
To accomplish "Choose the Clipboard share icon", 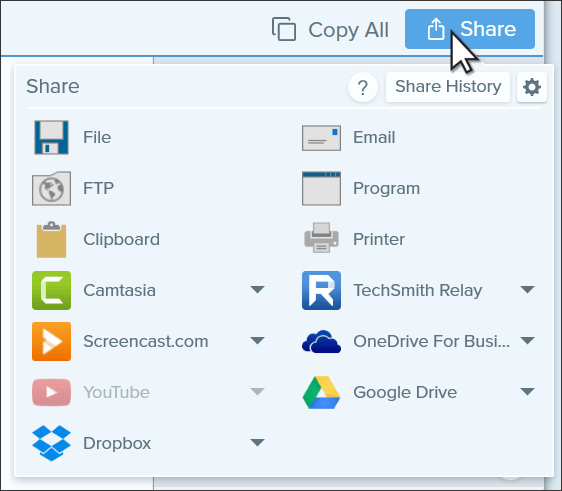I will 51,239.
